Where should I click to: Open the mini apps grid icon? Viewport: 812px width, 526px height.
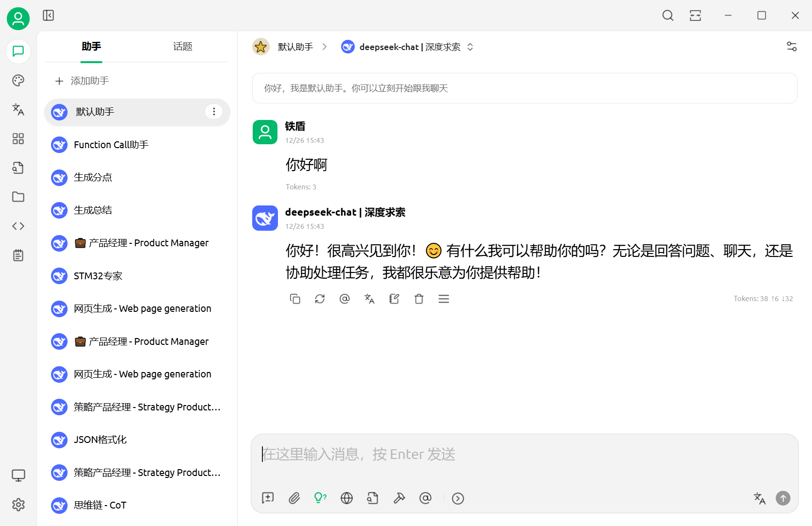18,139
